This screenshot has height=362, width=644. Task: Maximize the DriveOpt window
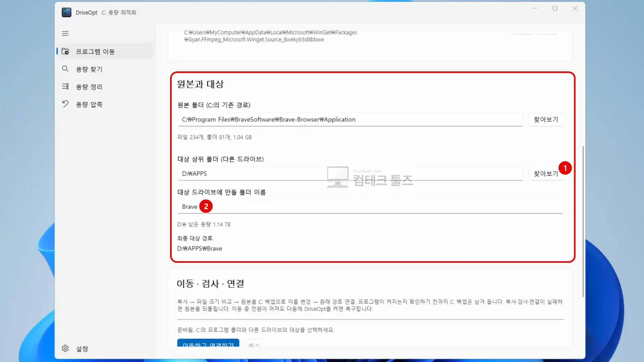click(555, 8)
